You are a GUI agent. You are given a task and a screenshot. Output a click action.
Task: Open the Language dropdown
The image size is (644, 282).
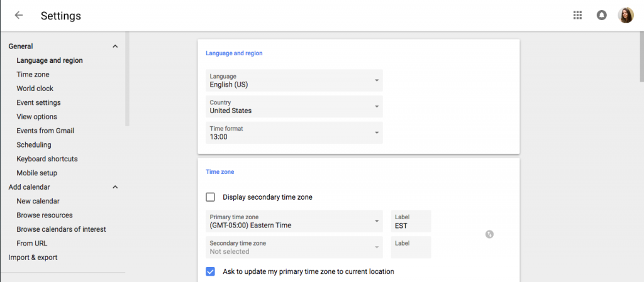click(294, 80)
